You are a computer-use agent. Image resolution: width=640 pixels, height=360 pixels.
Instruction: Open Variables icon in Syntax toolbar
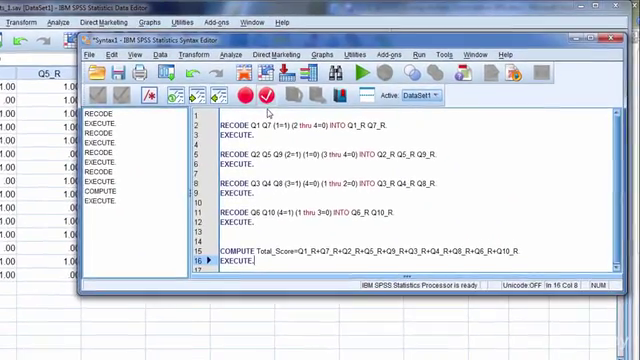pyautogui.click(x=309, y=73)
